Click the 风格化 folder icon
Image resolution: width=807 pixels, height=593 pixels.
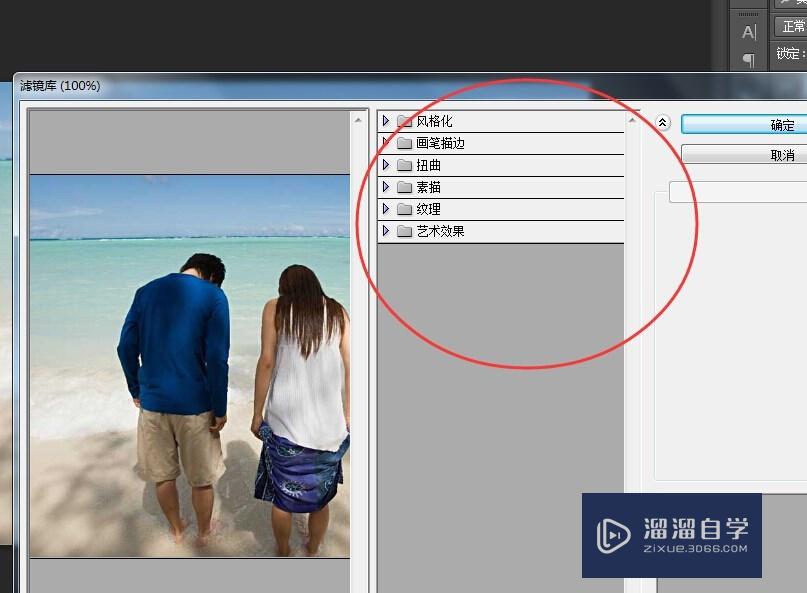coord(405,121)
